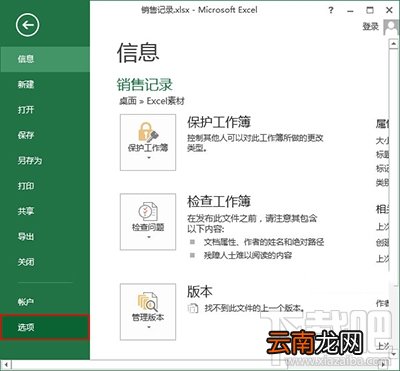This screenshot has width=400, height=371.
Task: Sign in using the 登录 link
Action: 371,27
